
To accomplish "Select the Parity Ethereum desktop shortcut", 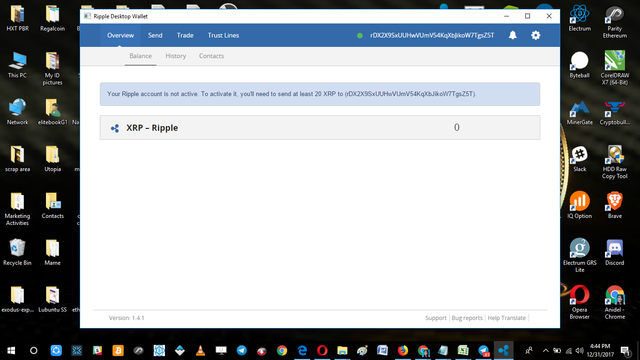I will [x=614, y=22].
